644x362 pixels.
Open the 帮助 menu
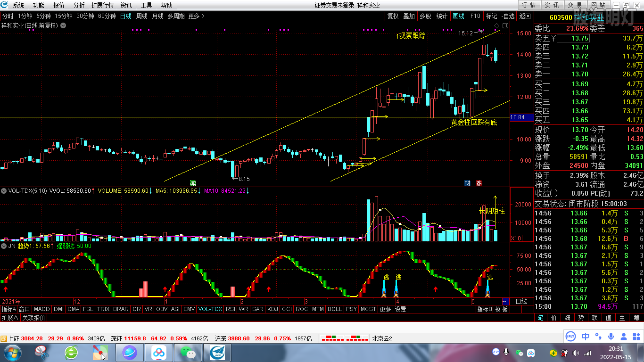166,5
